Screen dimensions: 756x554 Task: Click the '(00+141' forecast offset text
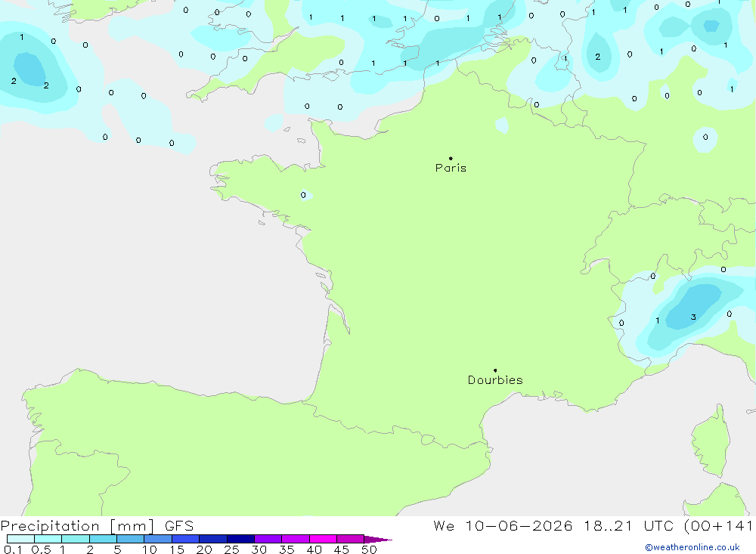pyautogui.click(x=718, y=526)
